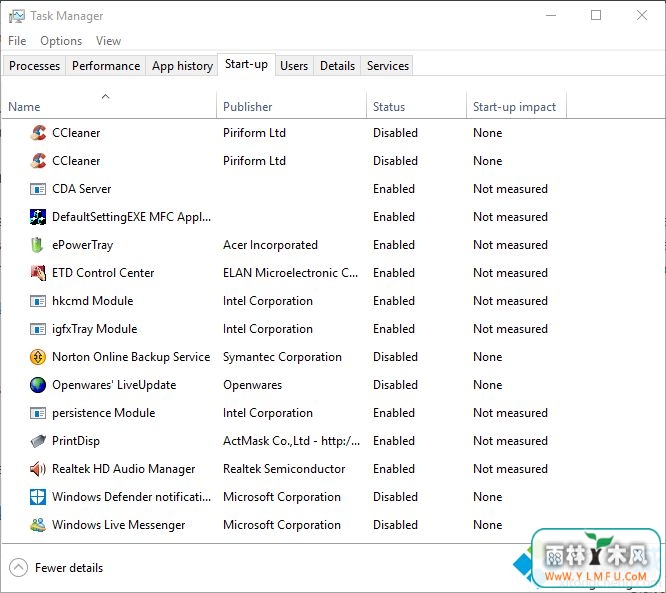Select ePowerTray name text
The height and width of the screenshot is (593, 666).
point(82,245)
